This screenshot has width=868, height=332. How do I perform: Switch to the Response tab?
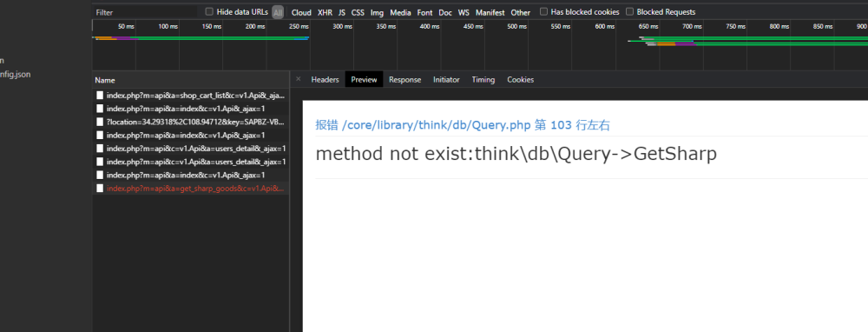point(404,80)
